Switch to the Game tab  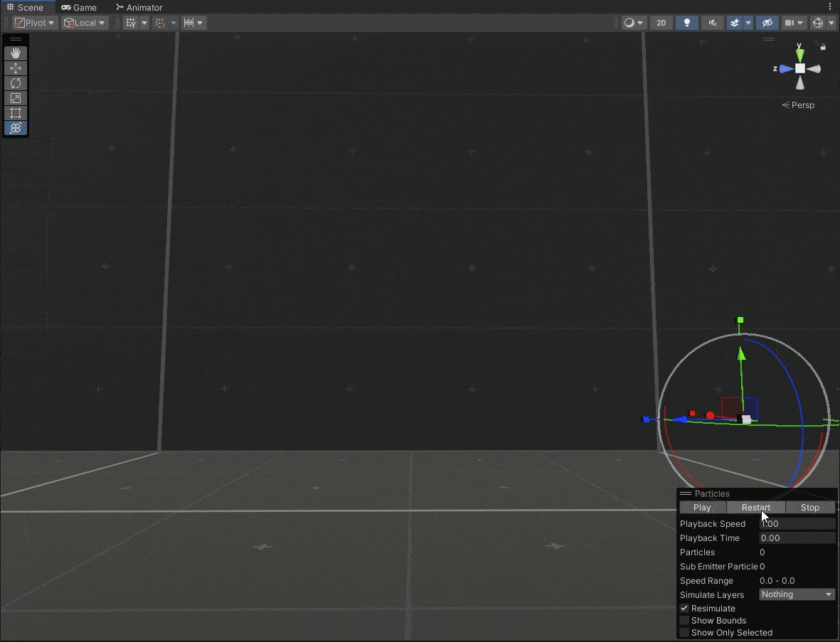click(79, 7)
